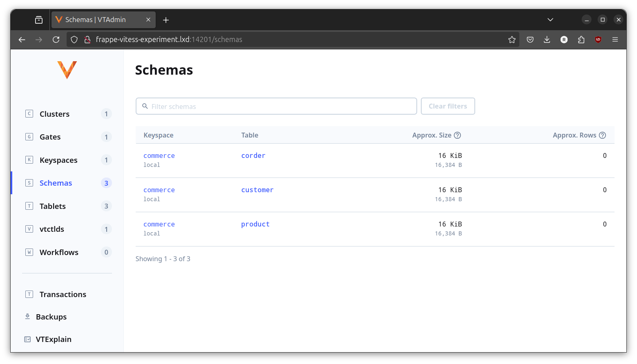
Task: Open the Transactions page from the sidebar
Action: pyautogui.click(x=63, y=294)
